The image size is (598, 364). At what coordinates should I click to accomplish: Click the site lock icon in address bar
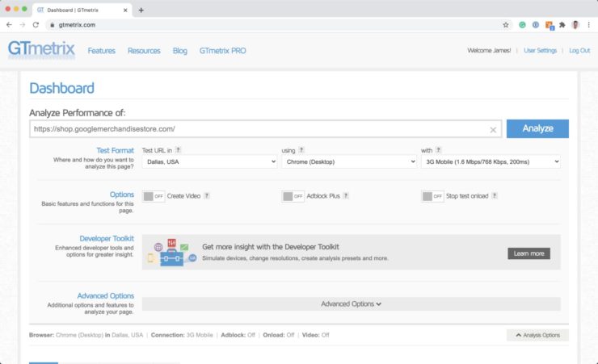(53, 25)
